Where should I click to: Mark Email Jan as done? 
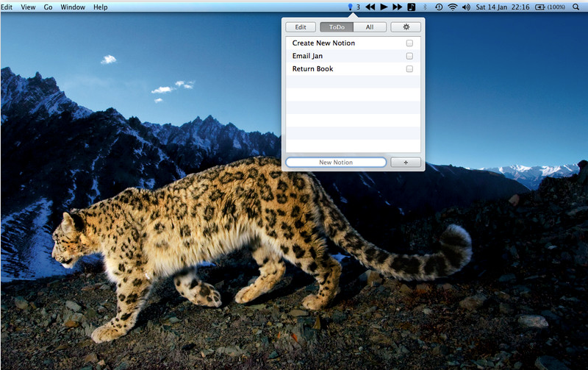pos(409,56)
